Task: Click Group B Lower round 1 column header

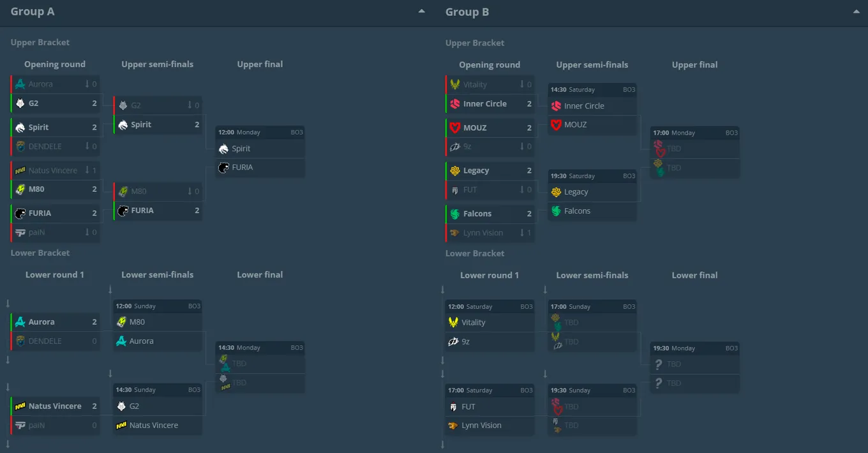Action: click(490, 275)
